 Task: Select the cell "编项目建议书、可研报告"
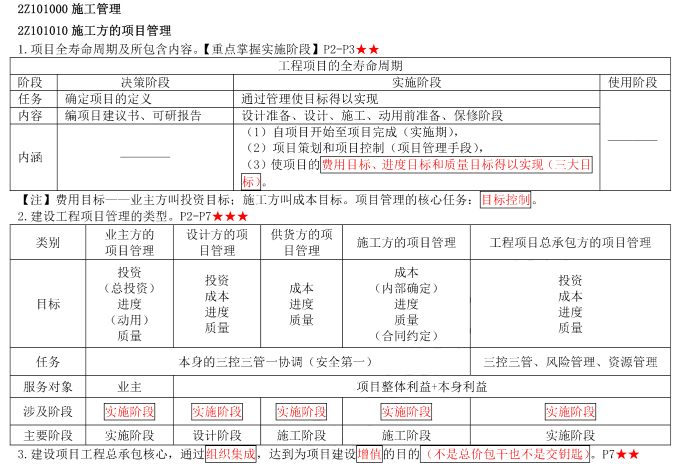click(x=132, y=115)
